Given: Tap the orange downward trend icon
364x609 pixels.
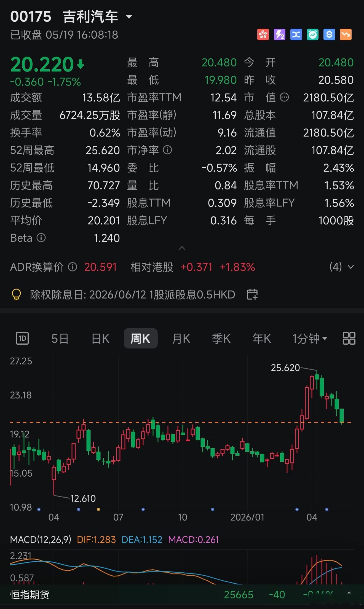Looking at the screenshot, I should pyautogui.click(x=346, y=35).
